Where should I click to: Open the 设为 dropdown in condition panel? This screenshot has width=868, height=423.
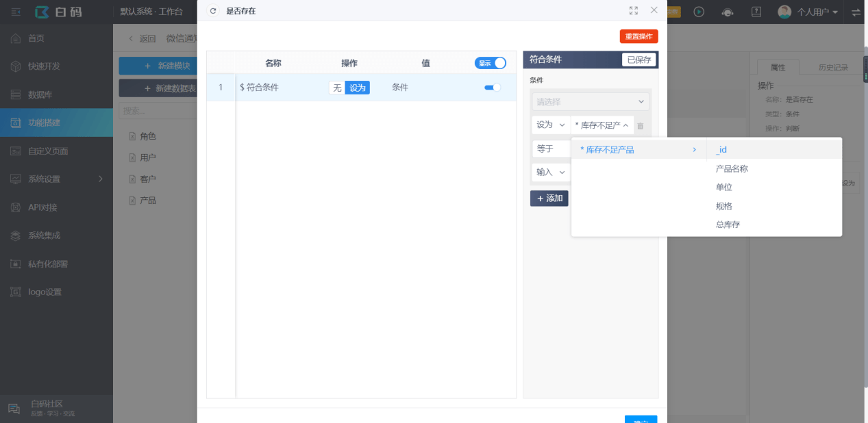point(551,125)
